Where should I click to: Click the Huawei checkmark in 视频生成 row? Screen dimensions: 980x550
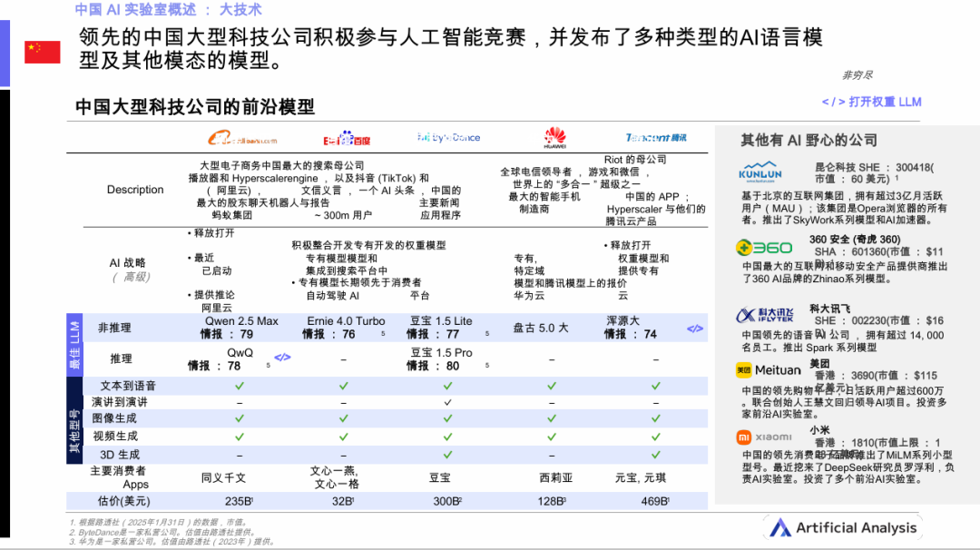click(552, 437)
